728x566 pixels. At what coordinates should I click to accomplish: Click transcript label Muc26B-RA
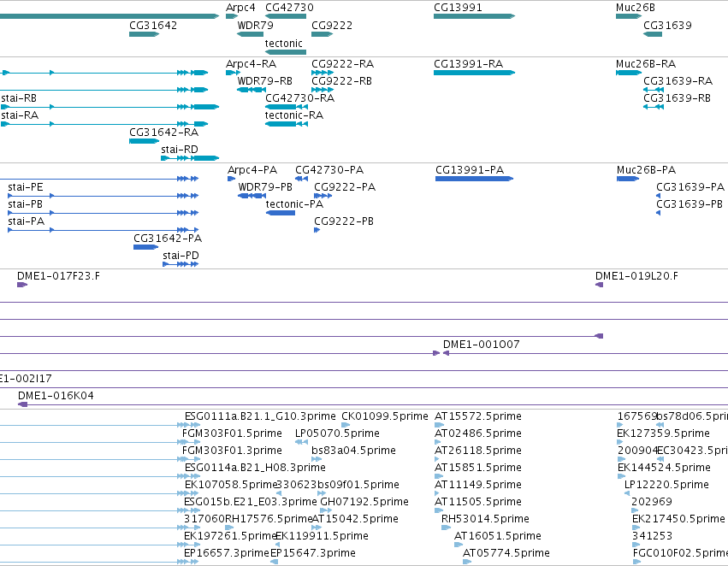point(646,64)
